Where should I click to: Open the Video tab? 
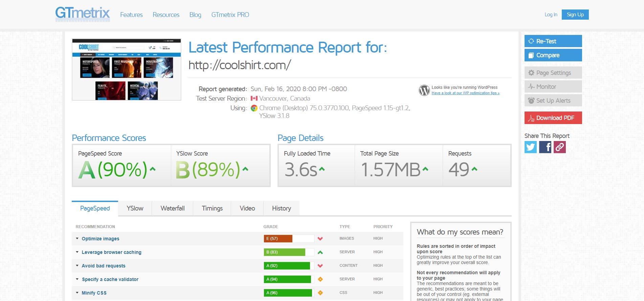(x=247, y=208)
